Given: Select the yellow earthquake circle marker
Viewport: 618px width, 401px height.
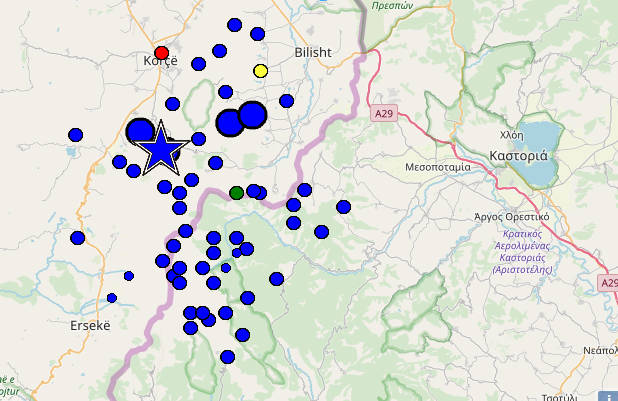Looking at the screenshot, I should coord(261,71).
